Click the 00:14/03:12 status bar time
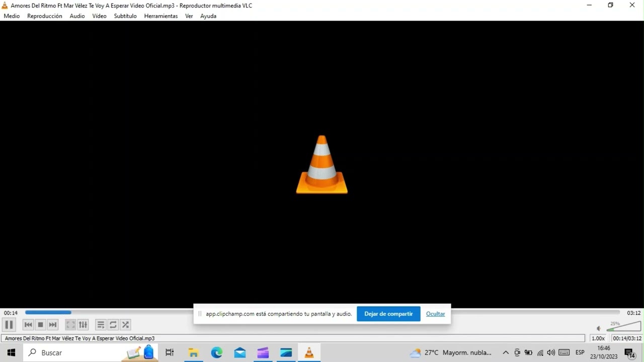Image resolution: width=644 pixels, height=362 pixels. (x=627, y=338)
